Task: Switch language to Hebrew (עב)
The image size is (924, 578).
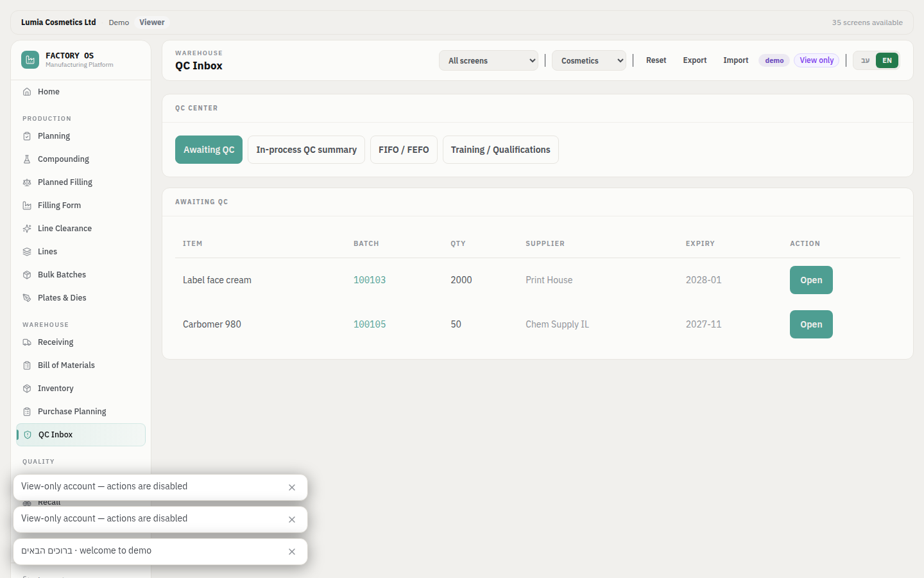Action: [865, 60]
